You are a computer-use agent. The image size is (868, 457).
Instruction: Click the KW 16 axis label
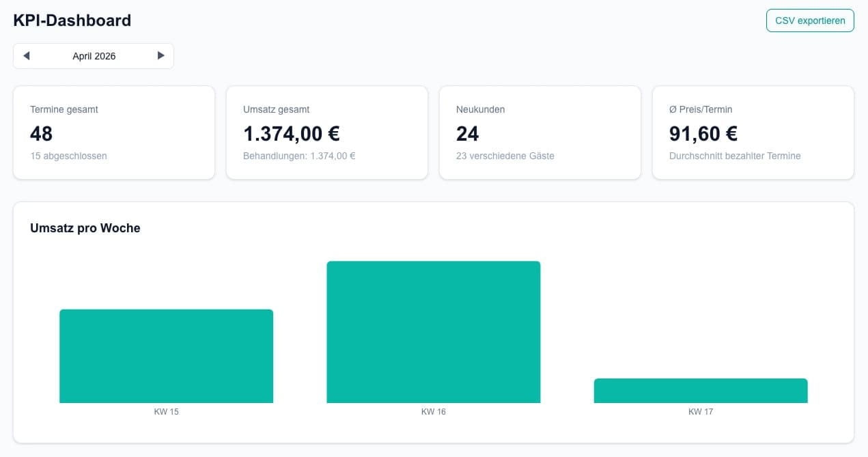434,412
